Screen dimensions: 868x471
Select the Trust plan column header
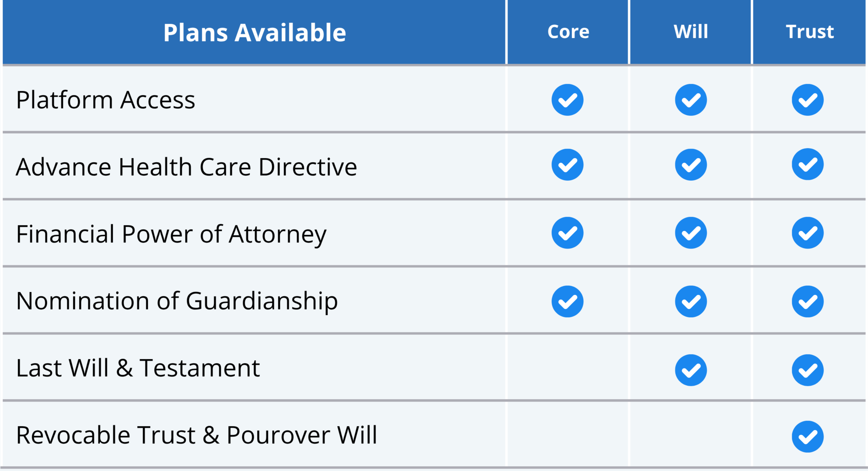[810, 32]
